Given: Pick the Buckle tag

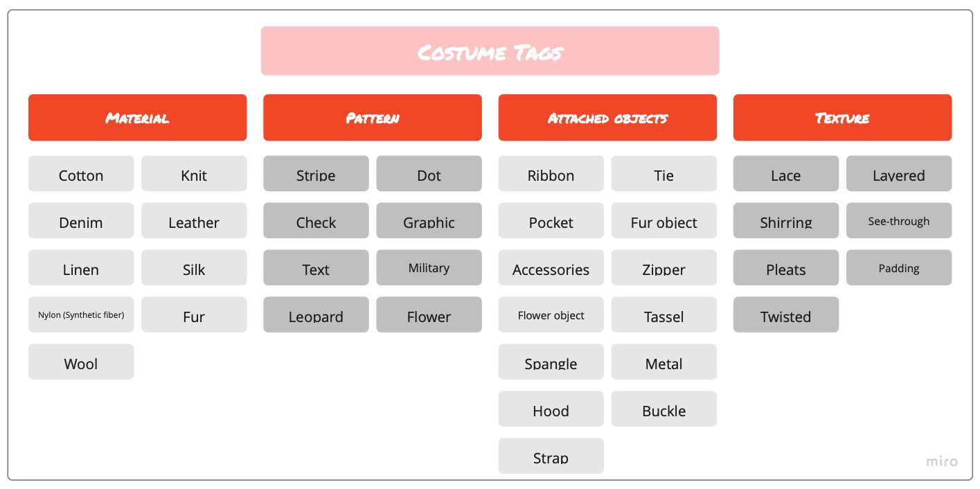Looking at the screenshot, I should pos(664,409).
